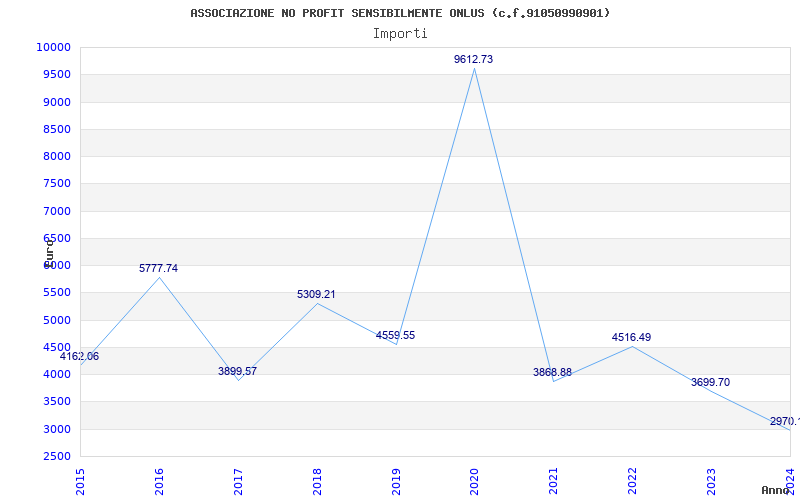Viewport: 800px width, 500px height.
Task: Click the 2019 x-axis year label
Action: coord(396,482)
